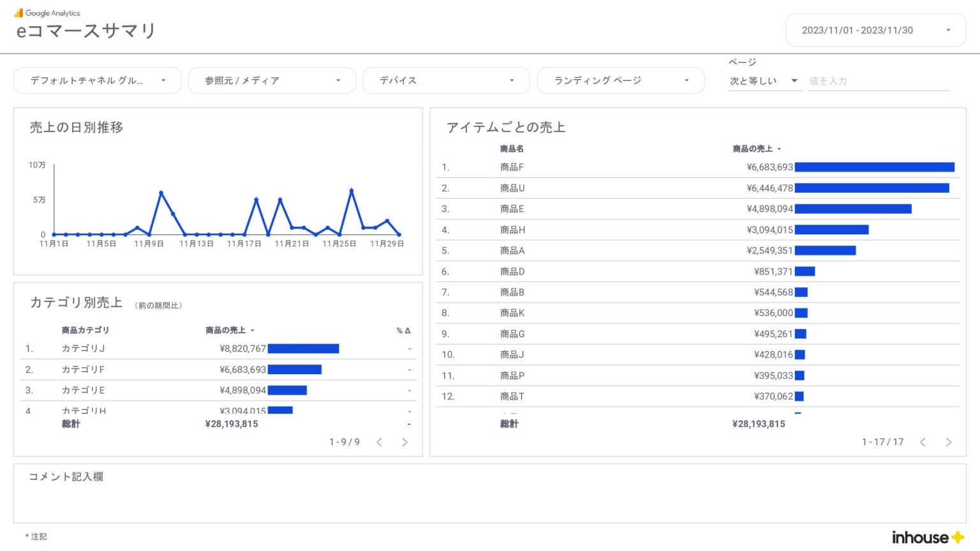Go to previous page of category table

pos(380,442)
